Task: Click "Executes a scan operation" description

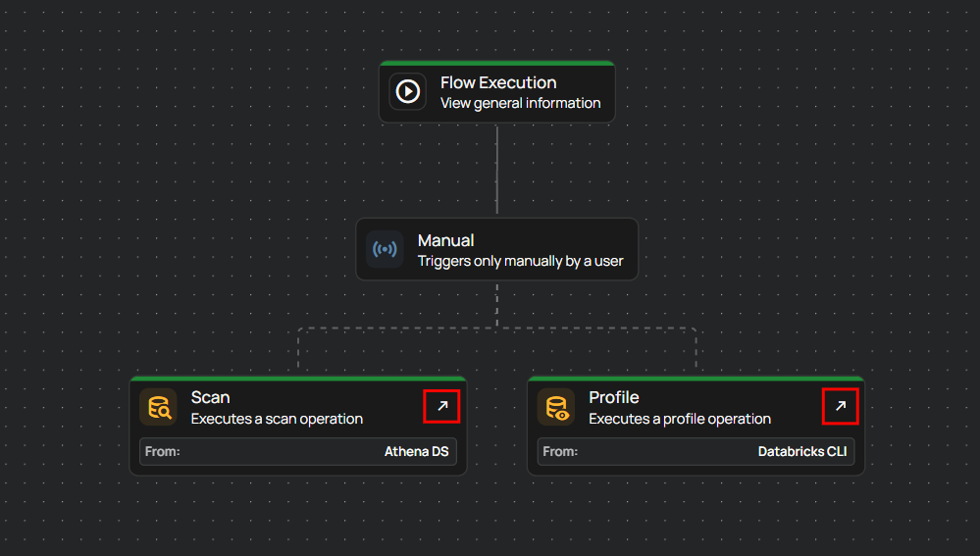Action: coord(277,419)
